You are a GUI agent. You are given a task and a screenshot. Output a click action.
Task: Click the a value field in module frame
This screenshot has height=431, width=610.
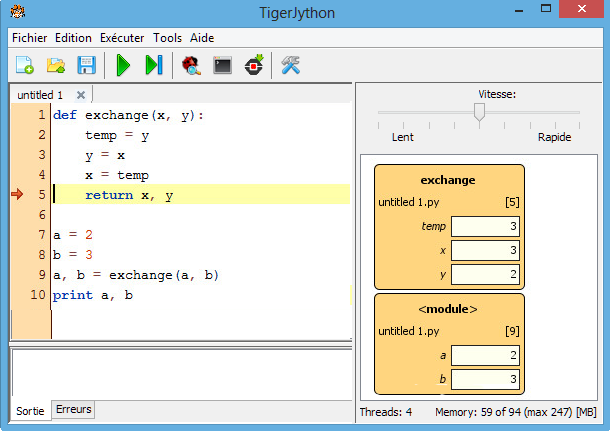pyautogui.click(x=485, y=355)
